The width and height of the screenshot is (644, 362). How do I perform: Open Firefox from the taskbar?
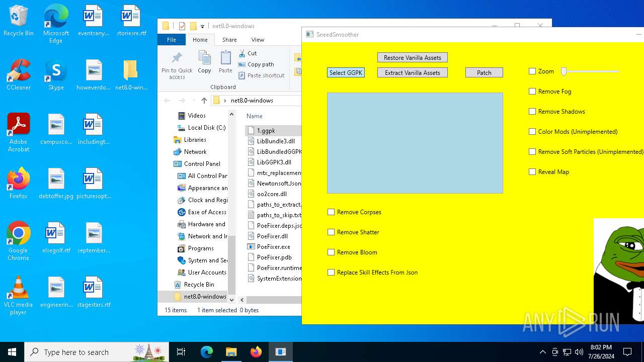pyautogui.click(x=256, y=352)
